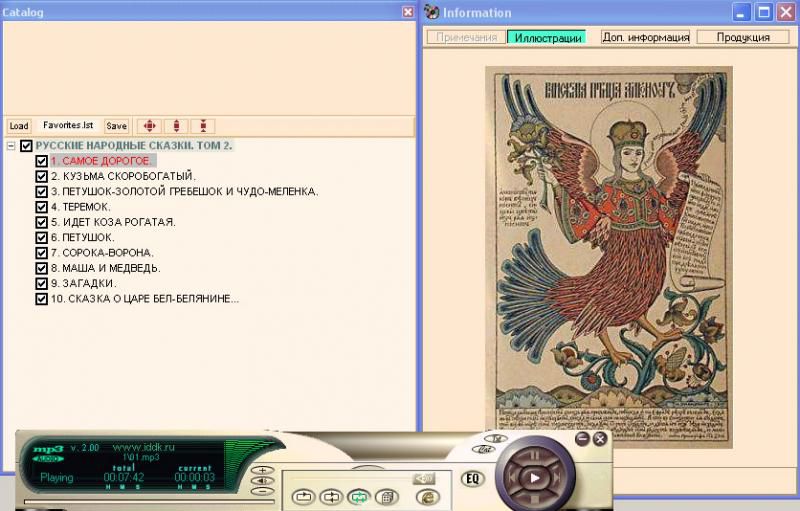
Task: Click the playlist grid icon in player
Action: [x=388, y=496]
